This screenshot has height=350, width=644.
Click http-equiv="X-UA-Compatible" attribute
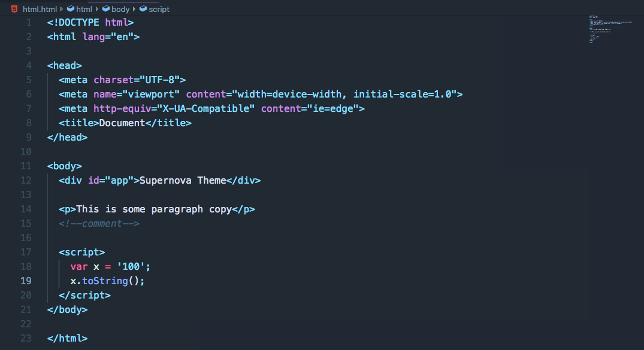coord(174,109)
